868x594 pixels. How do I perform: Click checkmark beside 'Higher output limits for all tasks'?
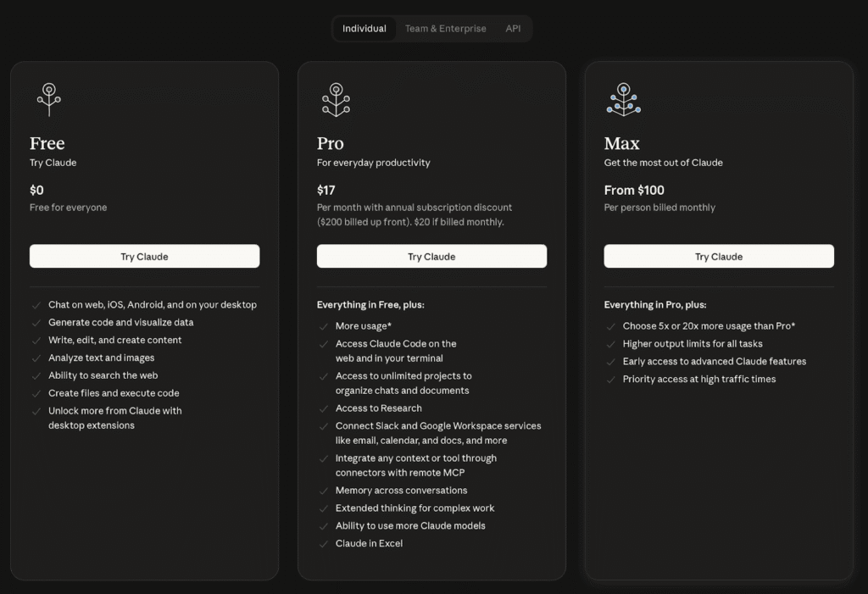611,344
